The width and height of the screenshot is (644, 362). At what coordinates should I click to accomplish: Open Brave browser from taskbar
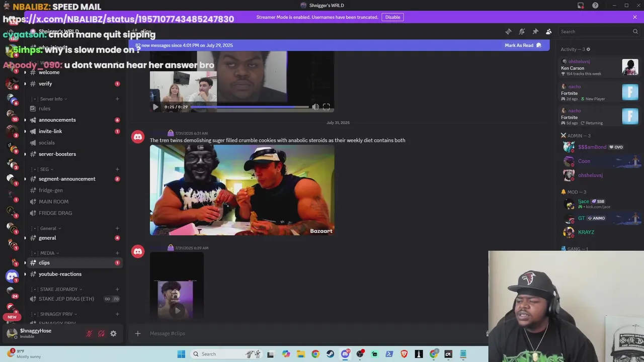click(x=404, y=354)
